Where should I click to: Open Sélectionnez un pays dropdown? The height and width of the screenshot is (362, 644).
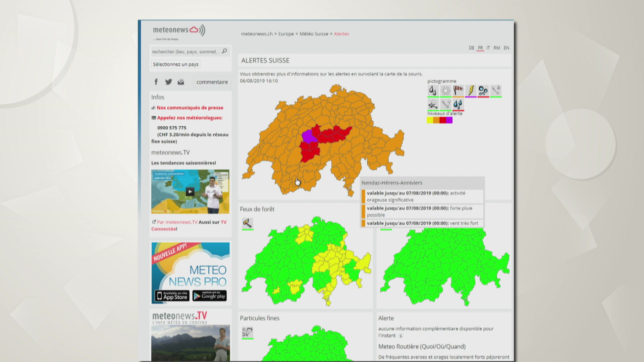(x=176, y=64)
